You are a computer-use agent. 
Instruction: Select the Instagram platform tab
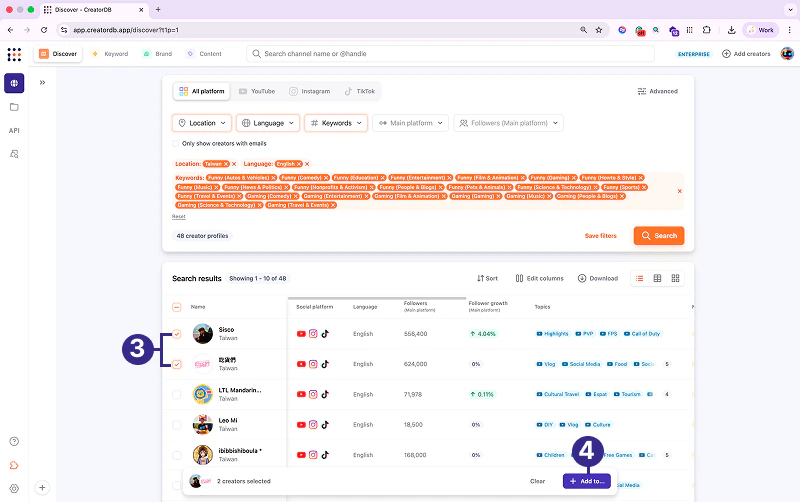[x=310, y=91]
